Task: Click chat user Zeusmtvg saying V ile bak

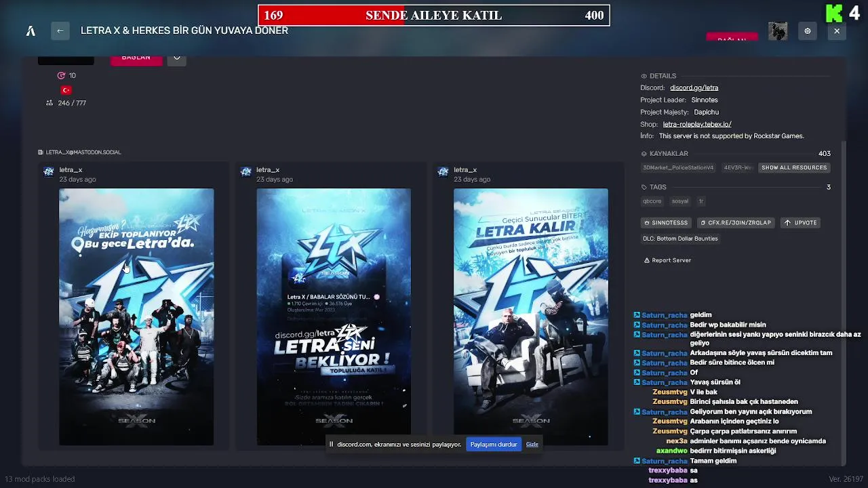Action: pos(669,392)
